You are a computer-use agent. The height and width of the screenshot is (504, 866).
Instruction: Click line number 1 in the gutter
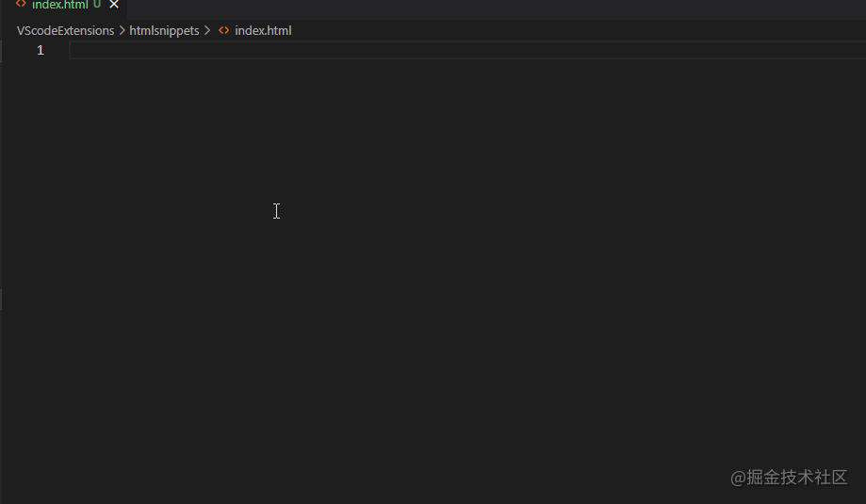(x=41, y=50)
